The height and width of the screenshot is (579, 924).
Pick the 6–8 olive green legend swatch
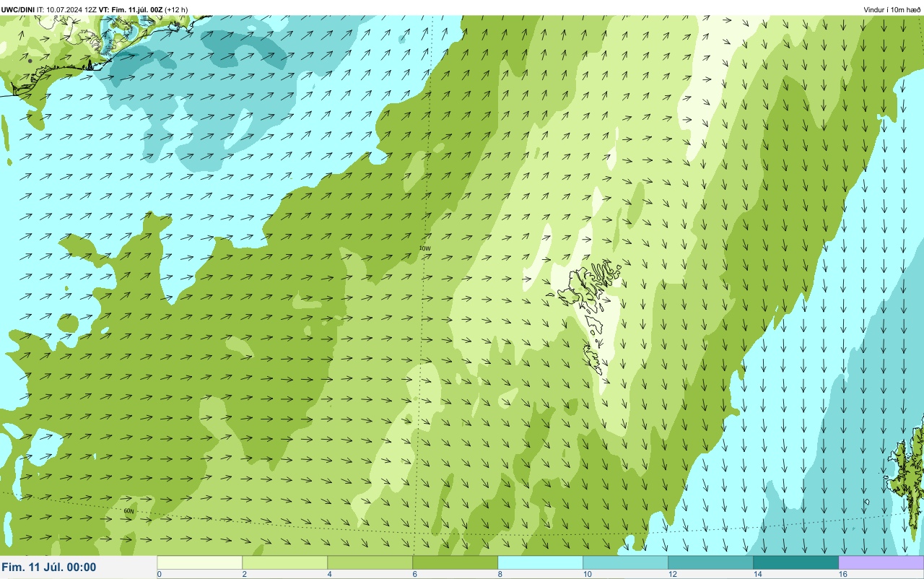pos(455,562)
